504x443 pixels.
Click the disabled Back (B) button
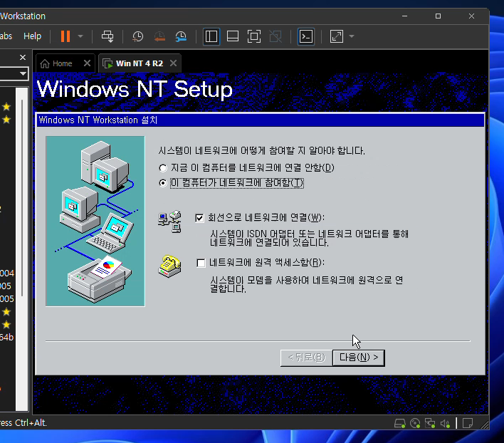click(x=306, y=358)
